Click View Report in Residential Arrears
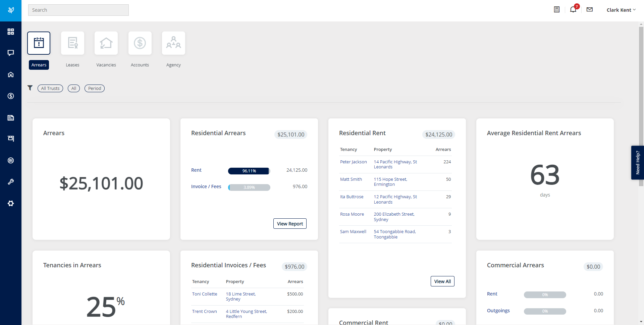This screenshot has width=644, height=325. point(290,223)
